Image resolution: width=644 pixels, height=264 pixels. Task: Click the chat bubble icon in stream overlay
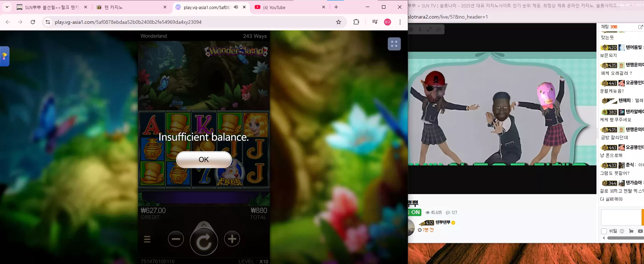pyautogui.click(x=439, y=29)
